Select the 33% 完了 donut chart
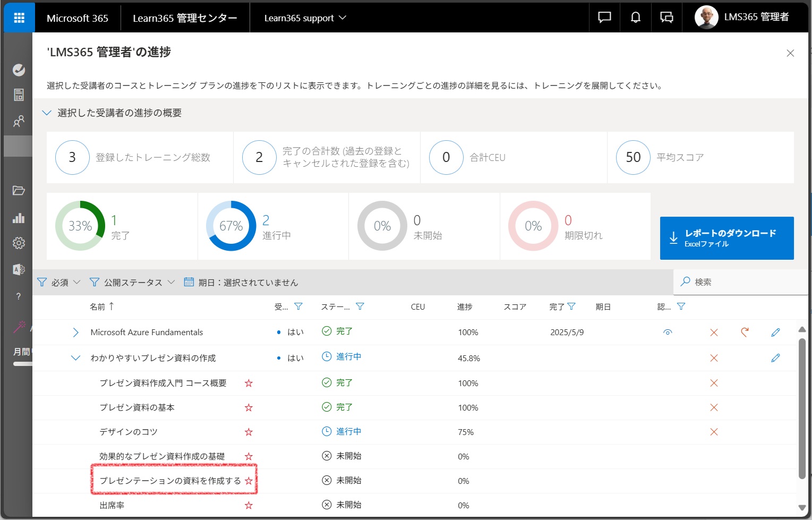812x520 pixels. pos(80,226)
